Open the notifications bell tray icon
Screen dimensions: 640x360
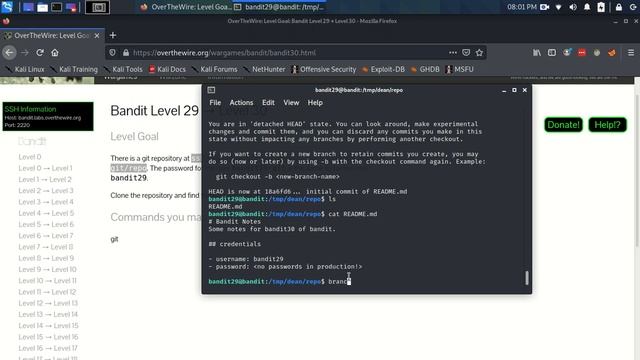587,7
